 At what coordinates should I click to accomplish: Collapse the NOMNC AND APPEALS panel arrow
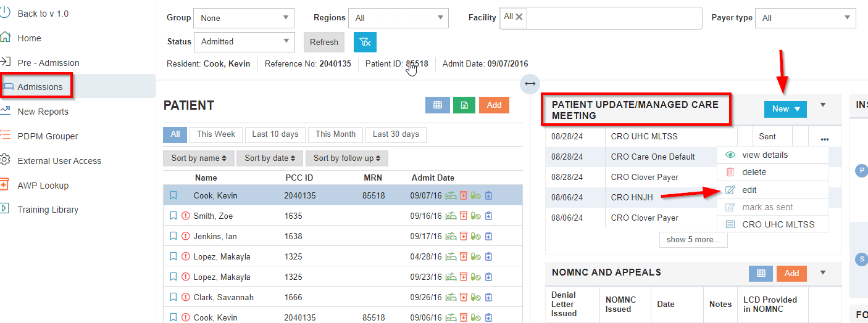823,272
